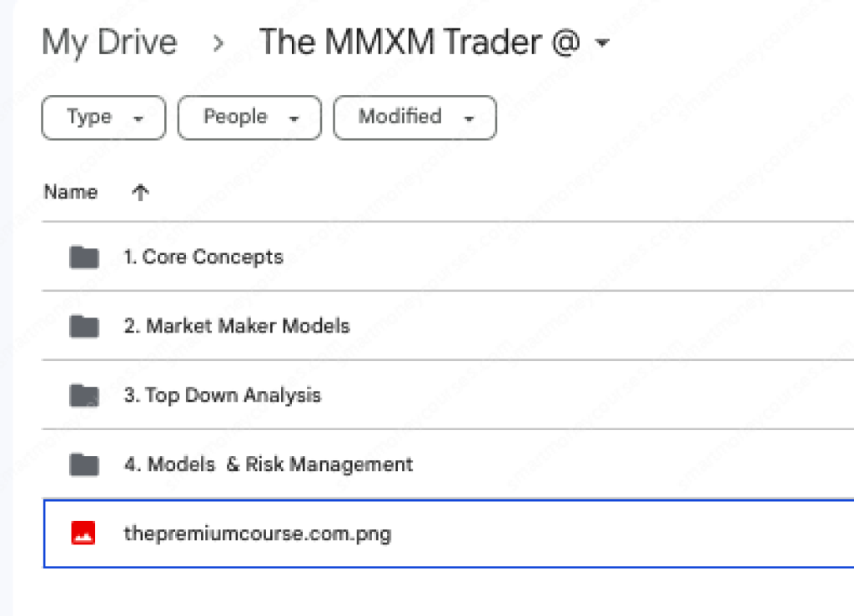Click the Top Down Analysis folder icon
The image size is (854, 616).
[83, 395]
